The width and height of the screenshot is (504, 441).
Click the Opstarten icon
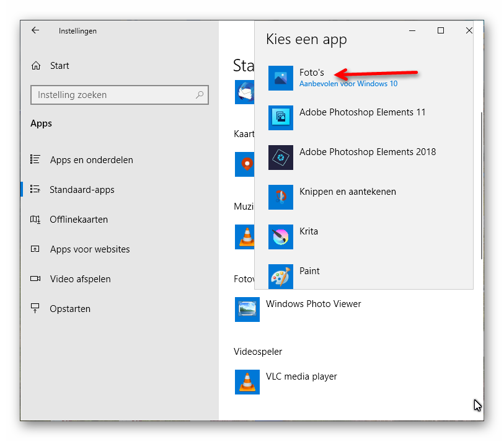pos(35,308)
